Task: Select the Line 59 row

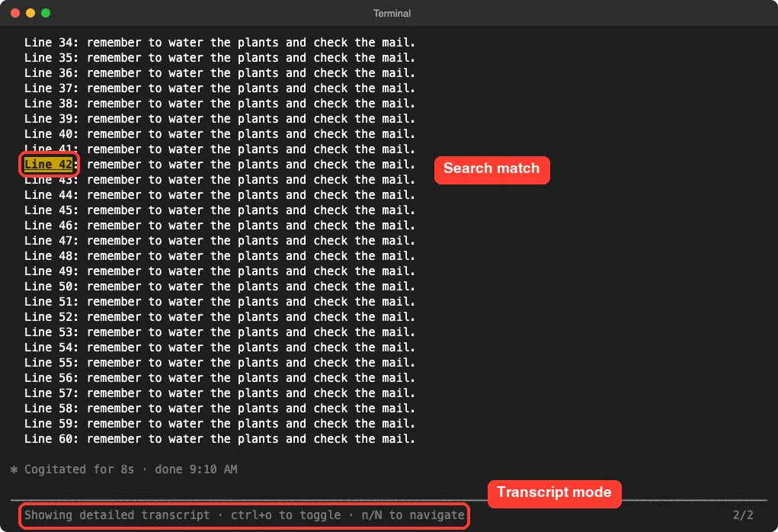Action: (x=219, y=424)
